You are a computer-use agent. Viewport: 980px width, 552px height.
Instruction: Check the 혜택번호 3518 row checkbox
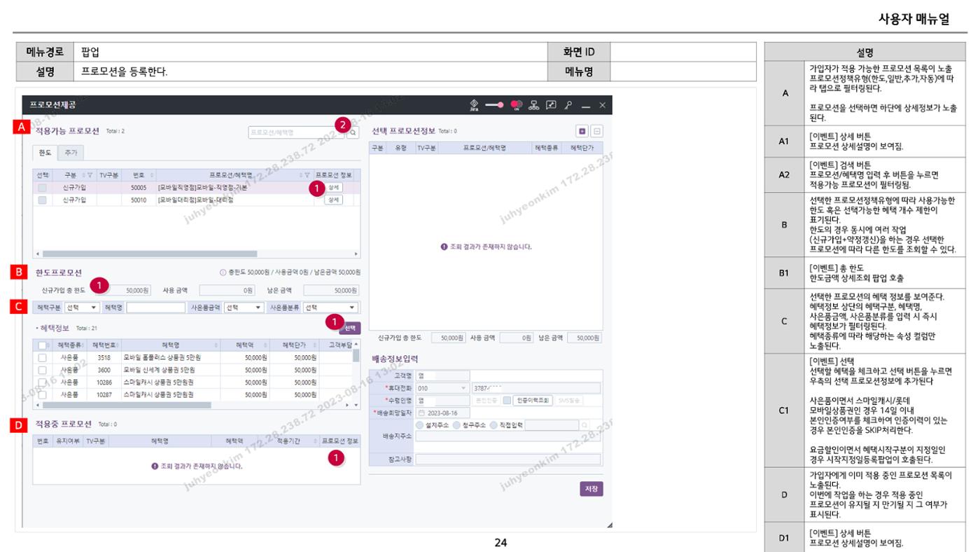(x=42, y=357)
